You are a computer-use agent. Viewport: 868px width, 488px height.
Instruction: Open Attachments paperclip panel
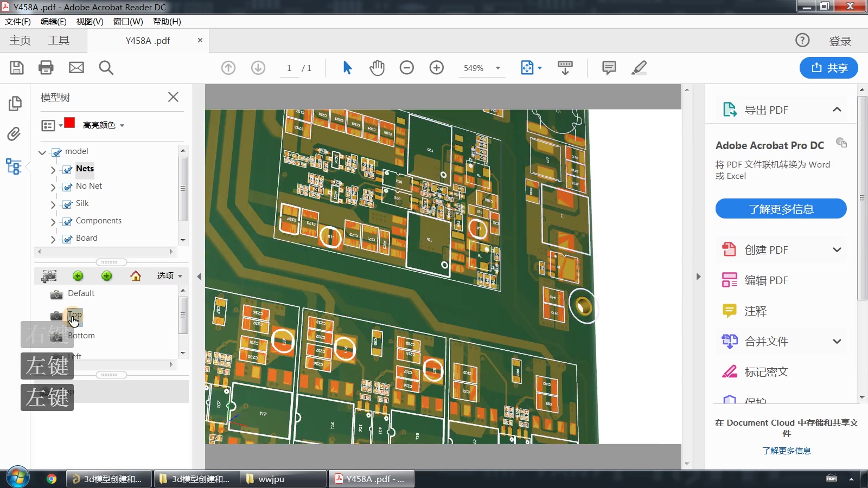pyautogui.click(x=14, y=134)
